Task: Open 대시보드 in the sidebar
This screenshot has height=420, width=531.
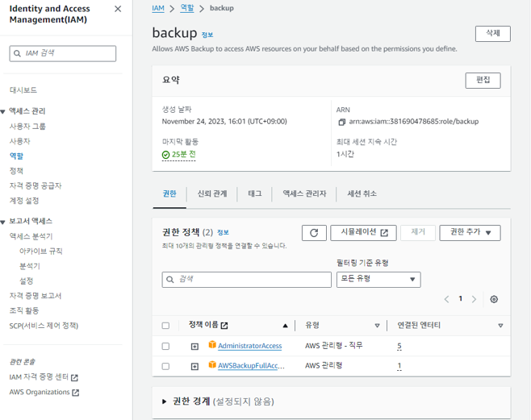Action: (23, 90)
